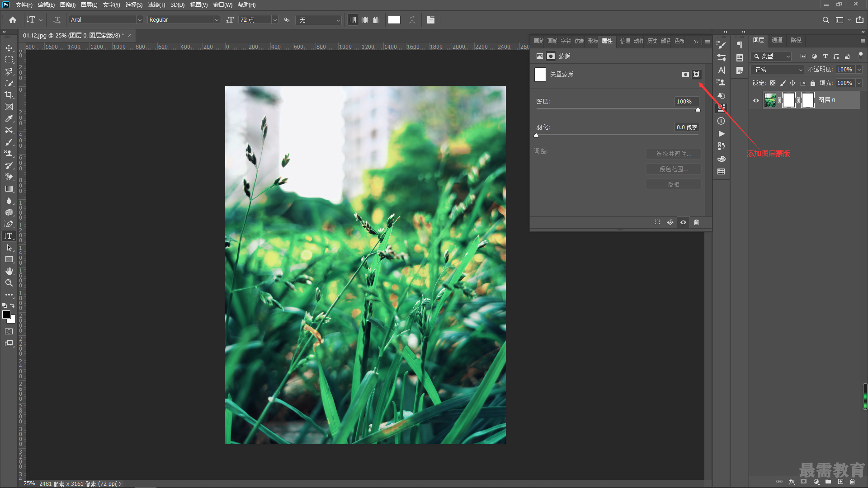Select the Zoom tool
The width and height of the screenshot is (868, 488).
tap(9, 283)
